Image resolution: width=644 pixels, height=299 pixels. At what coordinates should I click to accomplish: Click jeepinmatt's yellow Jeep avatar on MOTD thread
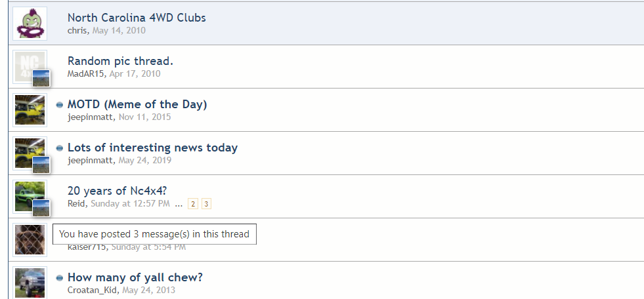30,110
